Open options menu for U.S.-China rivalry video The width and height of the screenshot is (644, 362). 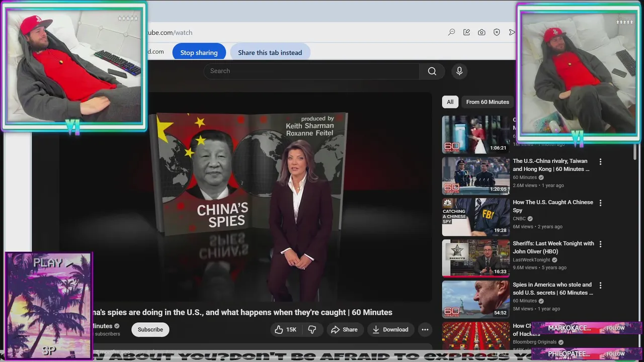(x=600, y=162)
